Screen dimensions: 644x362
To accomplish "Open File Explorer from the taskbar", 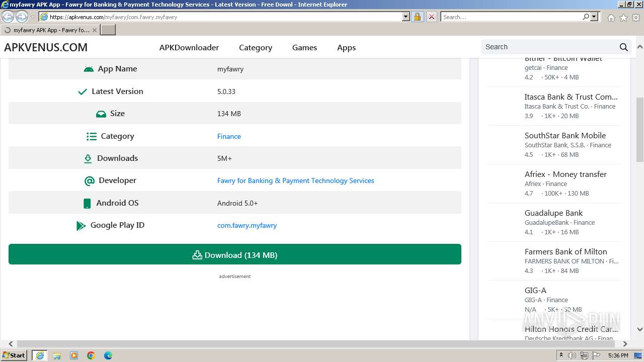I will (x=57, y=355).
